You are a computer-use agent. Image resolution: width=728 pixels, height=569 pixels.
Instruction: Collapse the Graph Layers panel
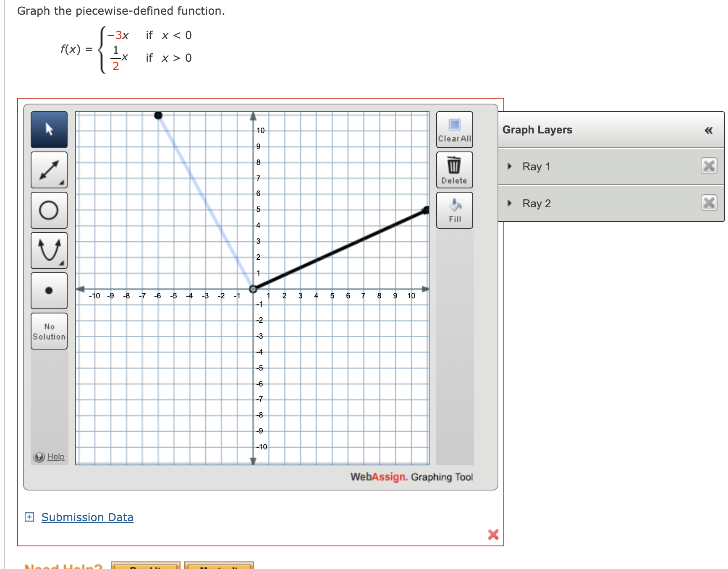click(x=709, y=131)
